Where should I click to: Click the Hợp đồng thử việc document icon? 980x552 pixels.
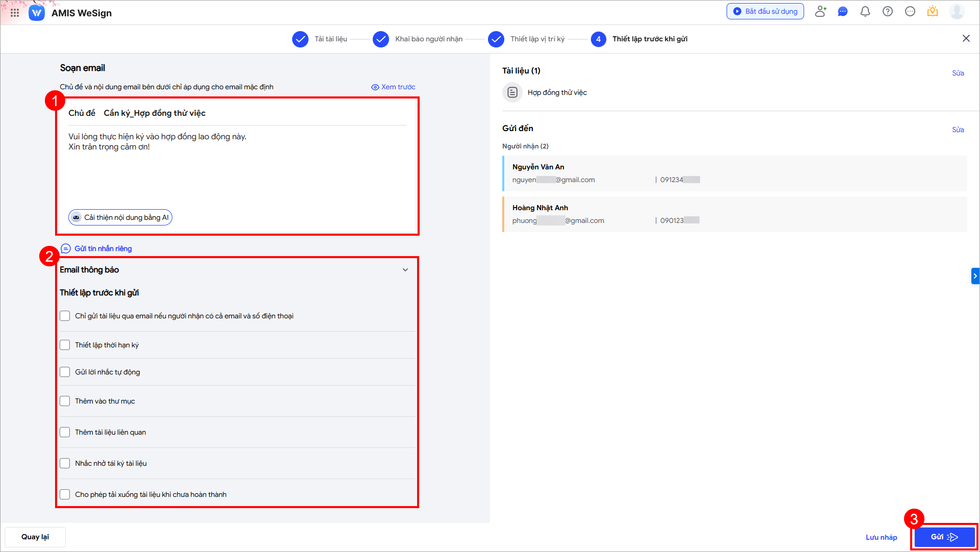(512, 92)
